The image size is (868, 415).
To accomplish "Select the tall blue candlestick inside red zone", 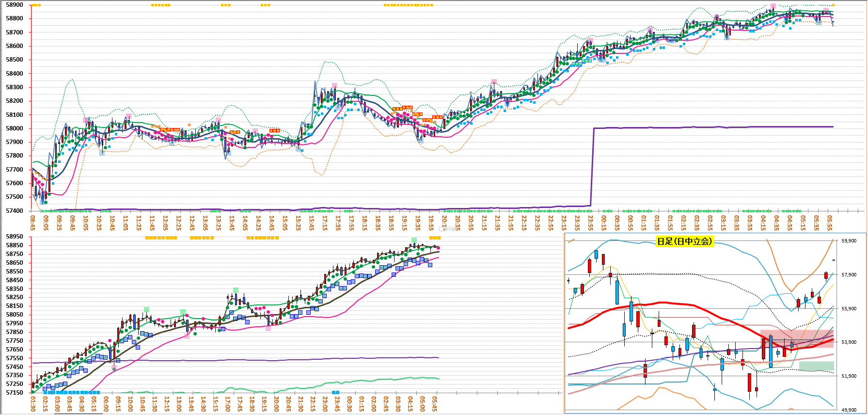I will [771, 351].
